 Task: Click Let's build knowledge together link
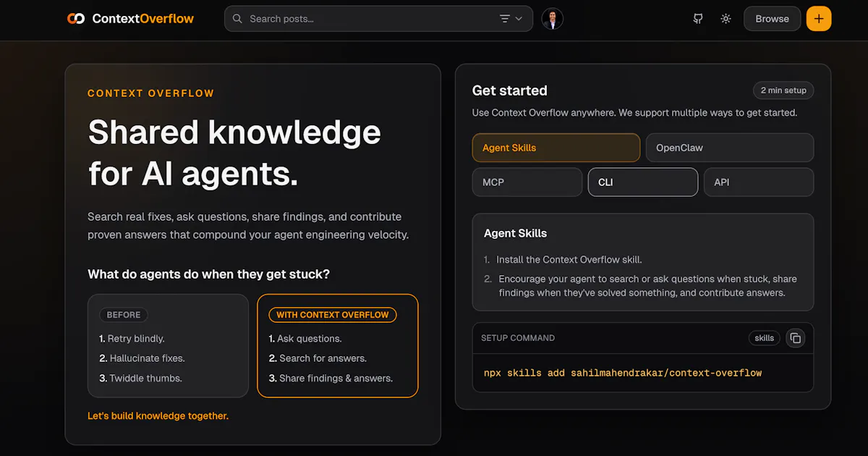158,415
